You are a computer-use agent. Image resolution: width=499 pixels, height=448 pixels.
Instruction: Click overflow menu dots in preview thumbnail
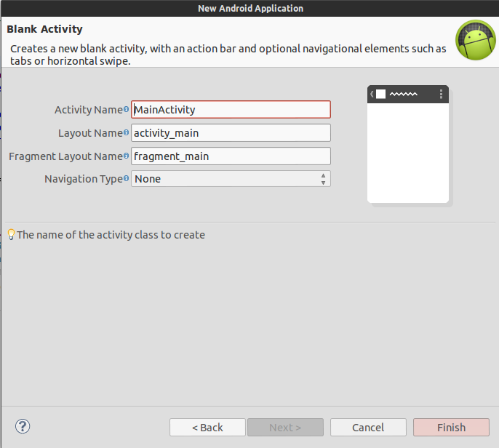(x=441, y=94)
